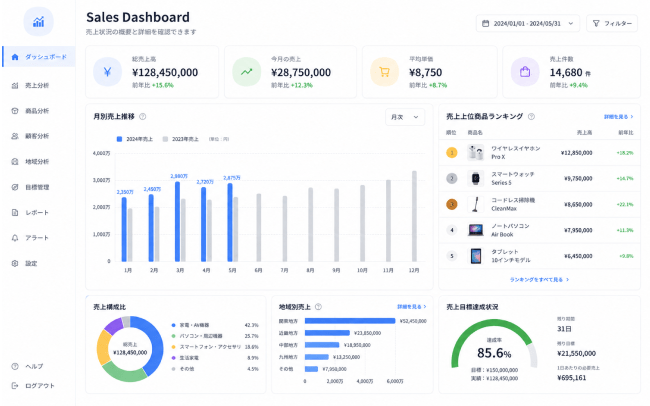Viewport: 650px width, 406px height.
Task: Click the silver rank 2 badge
Action: pos(451,178)
